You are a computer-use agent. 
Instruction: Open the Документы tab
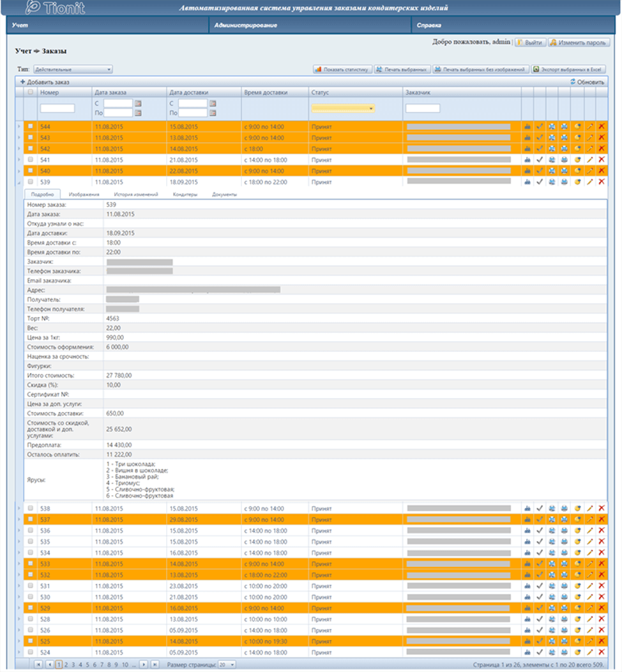224,194
